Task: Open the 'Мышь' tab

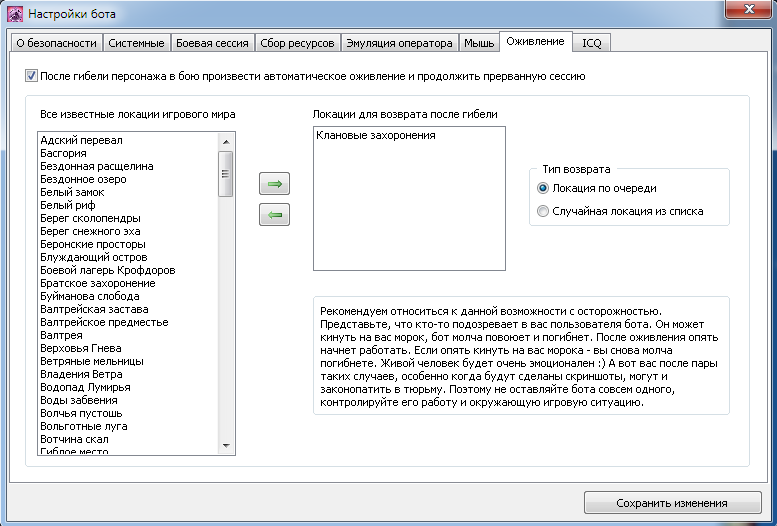Action: pyautogui.click(x=479, y=43)
